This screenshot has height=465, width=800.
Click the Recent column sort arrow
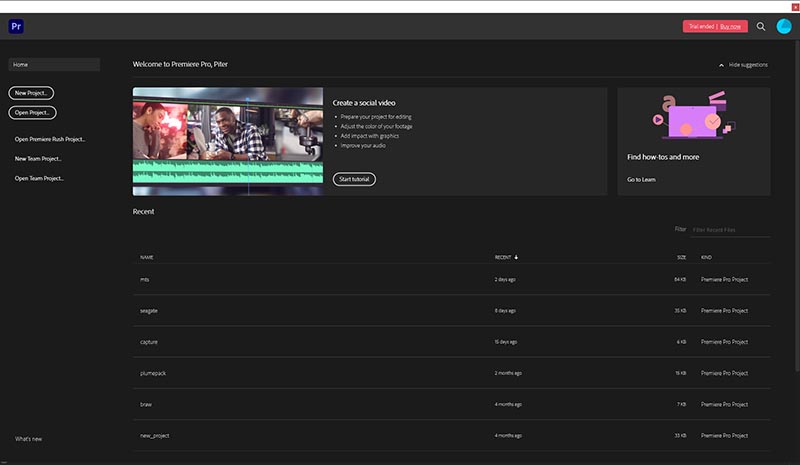(x=516, y=258)
